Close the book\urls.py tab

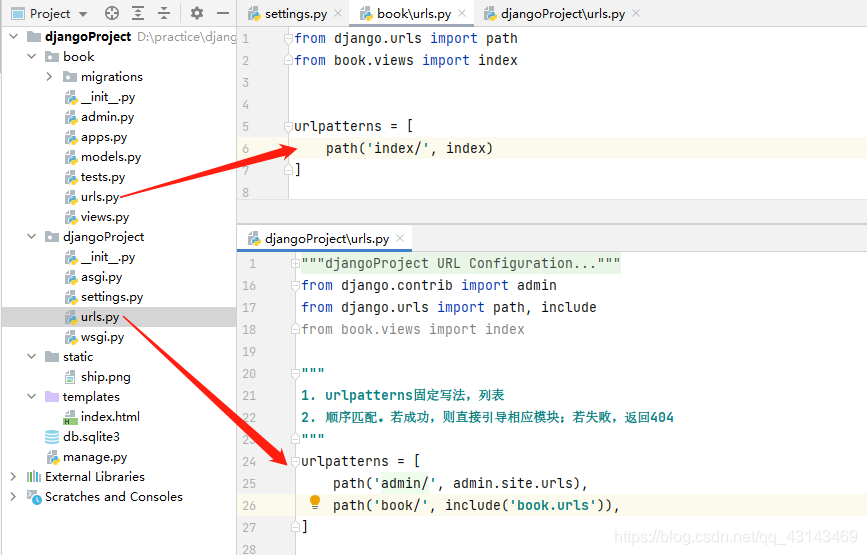tap(462, 13)
